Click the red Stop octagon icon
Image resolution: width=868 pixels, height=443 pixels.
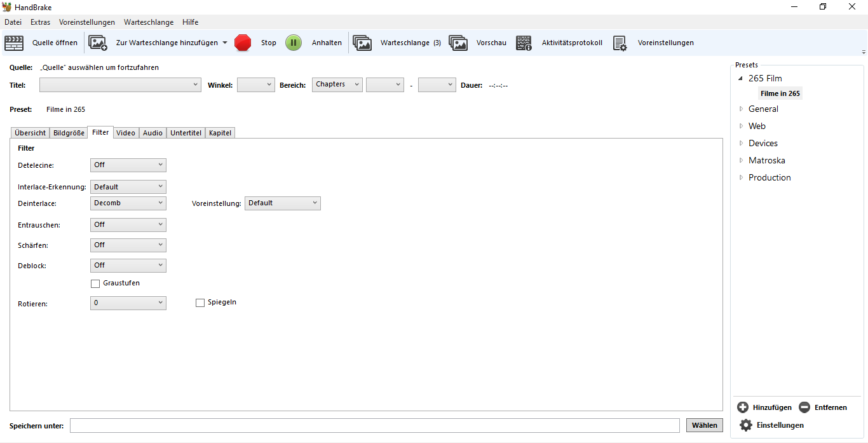pyautogui.click(x=243, y=43)
